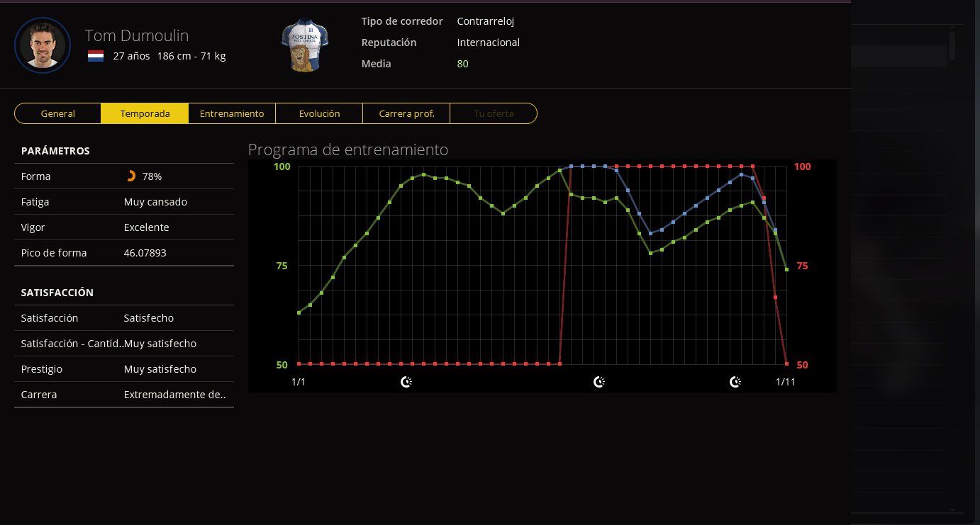The width and height of the screenshot is (980, 525).
Task: Go to the Carrera prof. tab
Action: pos(406,113)
